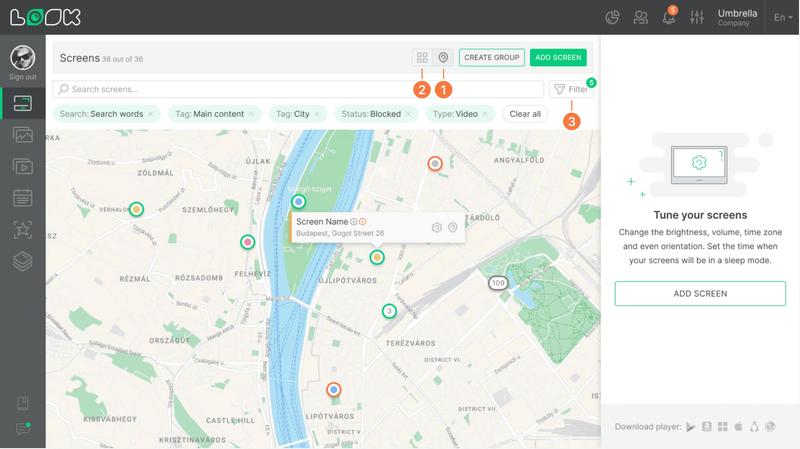Select the pink marker near Felhévíz
This screenshot has width=800, height=449.
247,242
